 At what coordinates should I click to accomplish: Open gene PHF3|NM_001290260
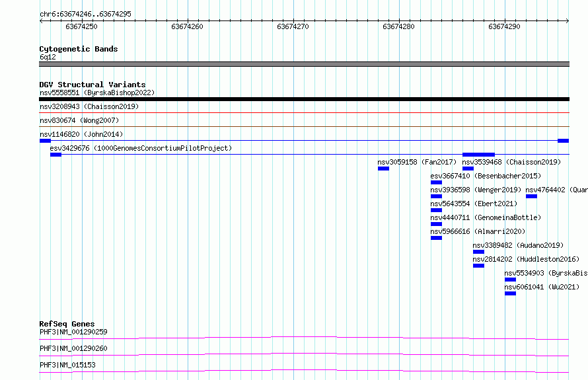(73, 348)
